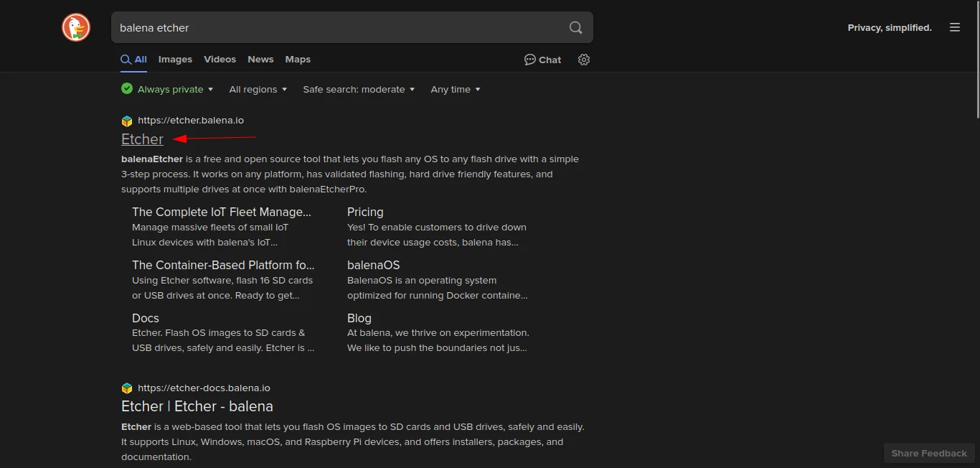The width and height of the screenshot is (980, 468).
Task: Open the Docs sitelink
Action: point(146,318)
